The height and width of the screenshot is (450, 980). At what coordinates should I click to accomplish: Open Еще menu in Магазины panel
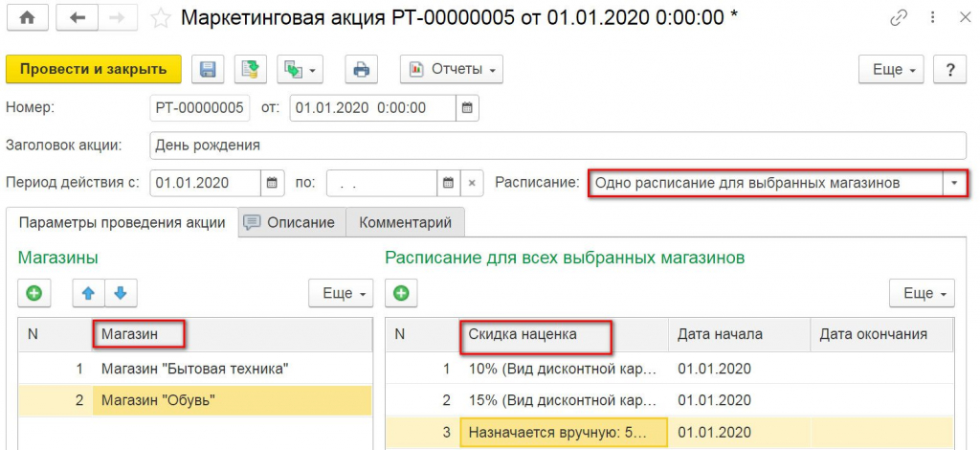point(341,293)
